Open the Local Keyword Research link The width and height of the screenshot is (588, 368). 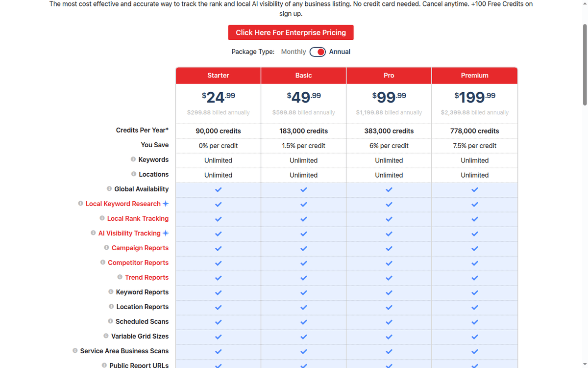(x=123, y=204)
